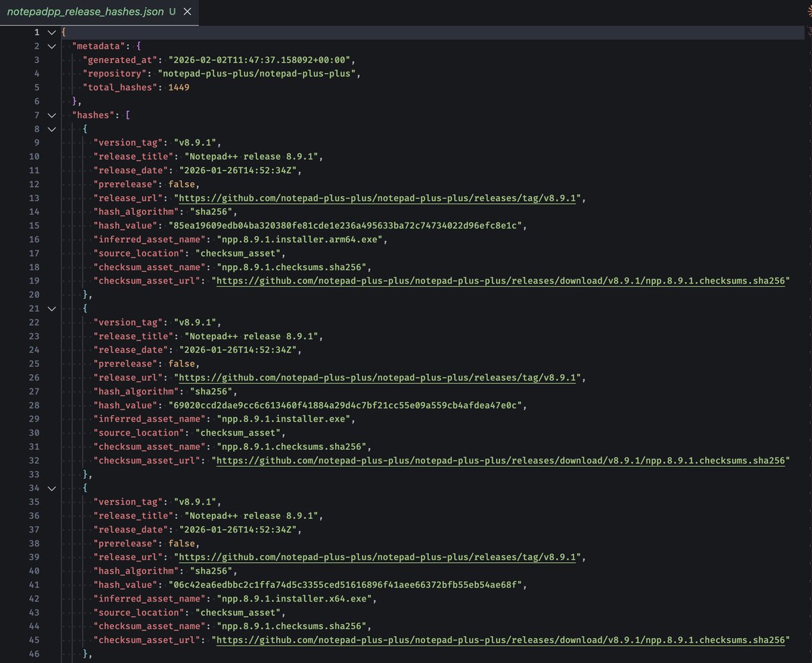Click "npp.8.9.1.checksums.sha256" on line 18
Viewport: 812px width, 663px height.
pos(293,267)
